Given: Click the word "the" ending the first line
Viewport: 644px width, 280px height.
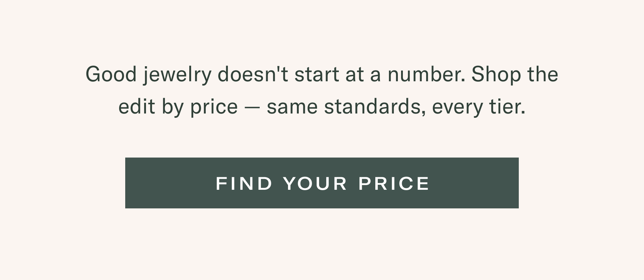Looking at the screenshot, I should coord(543,74).
